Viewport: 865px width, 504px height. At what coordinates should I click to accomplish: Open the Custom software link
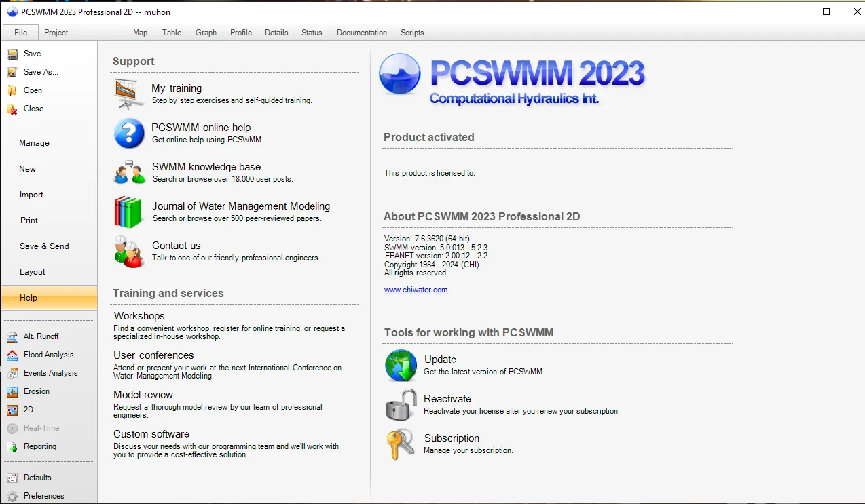(x=151, y=434)
